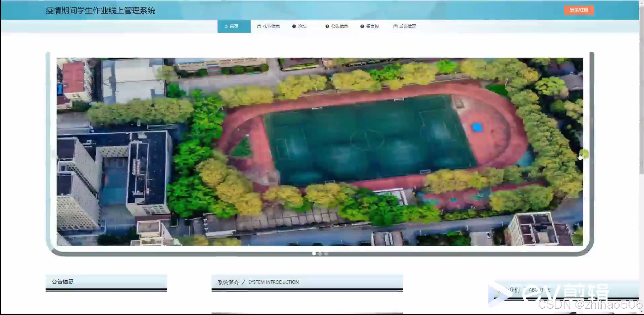644x315 pixels.
Task: Open the 作业信息 navigation tab
Action: tap(271, 26)
